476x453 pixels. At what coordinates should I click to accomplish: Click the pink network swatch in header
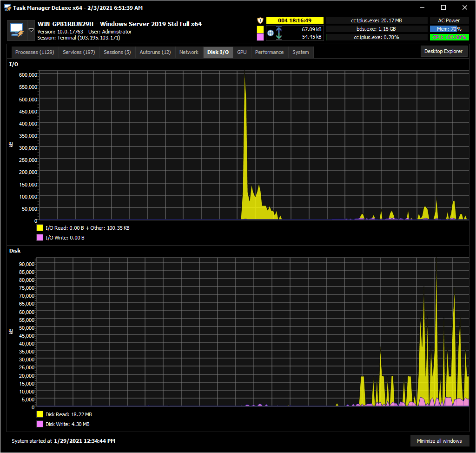tap(260, 37)
